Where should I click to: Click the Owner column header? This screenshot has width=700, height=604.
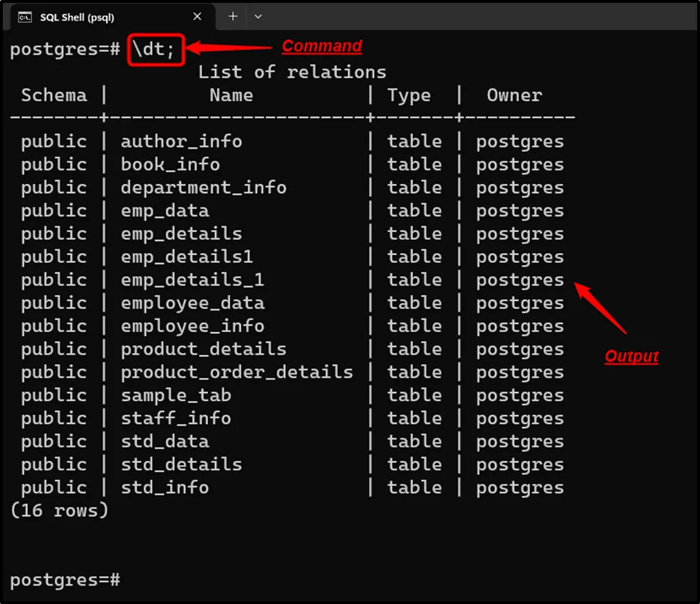pos(514,95)
